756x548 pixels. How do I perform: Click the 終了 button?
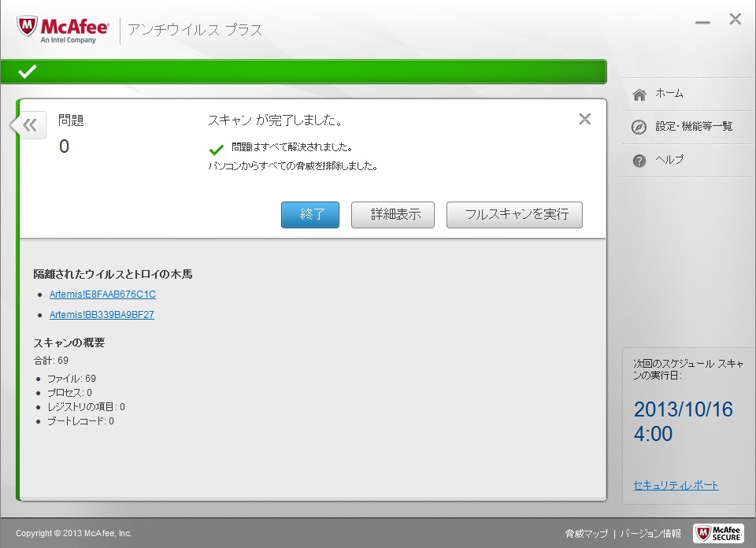pyautogui.click(x=310, y=214)
